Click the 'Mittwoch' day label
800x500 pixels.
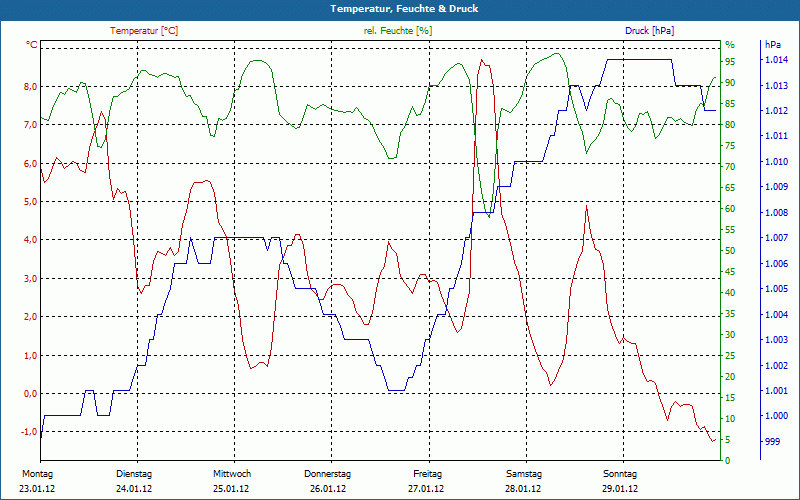point(232,474)
